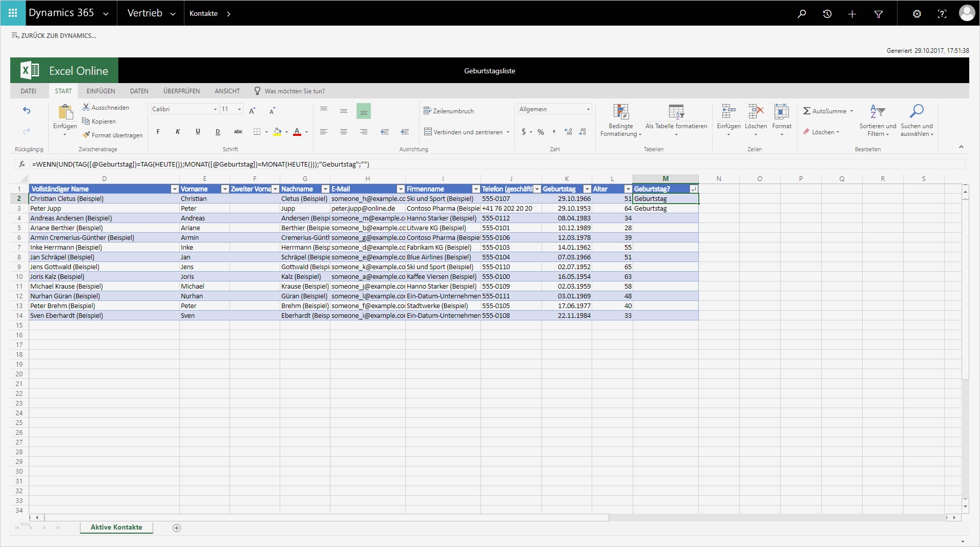The image size is (980, 547).
Task: Switch to the EINFÜGEN ribbon tab
Action: click(100, 91)
